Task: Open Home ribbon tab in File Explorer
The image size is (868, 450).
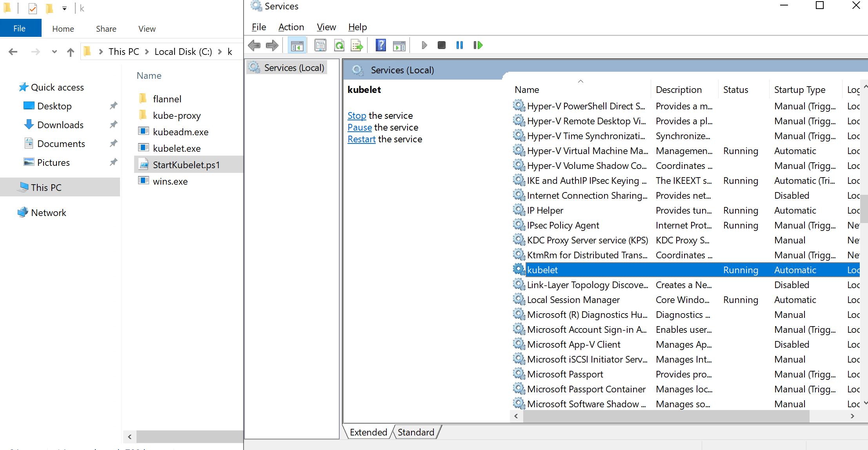Action: point(63,29)
